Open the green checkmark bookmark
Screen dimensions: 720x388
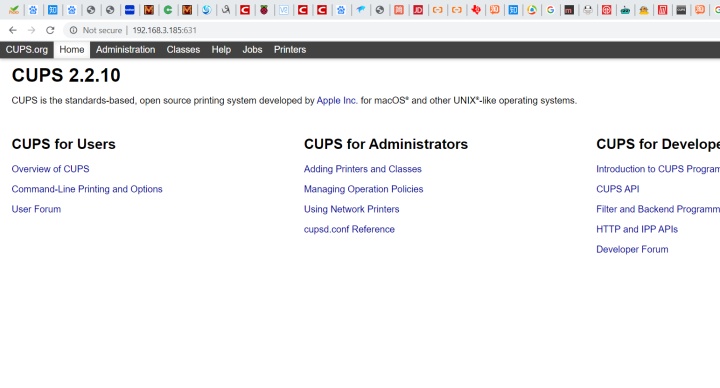coord(14,10)
